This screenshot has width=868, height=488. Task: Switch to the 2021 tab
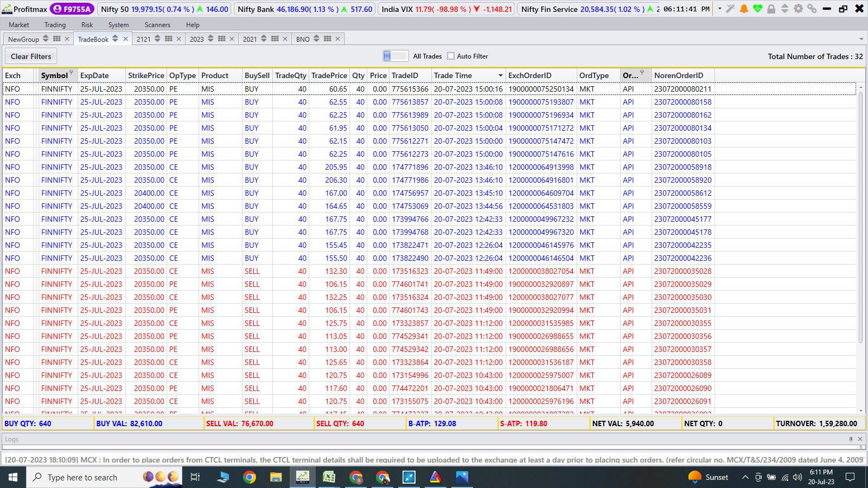point(250,39)
